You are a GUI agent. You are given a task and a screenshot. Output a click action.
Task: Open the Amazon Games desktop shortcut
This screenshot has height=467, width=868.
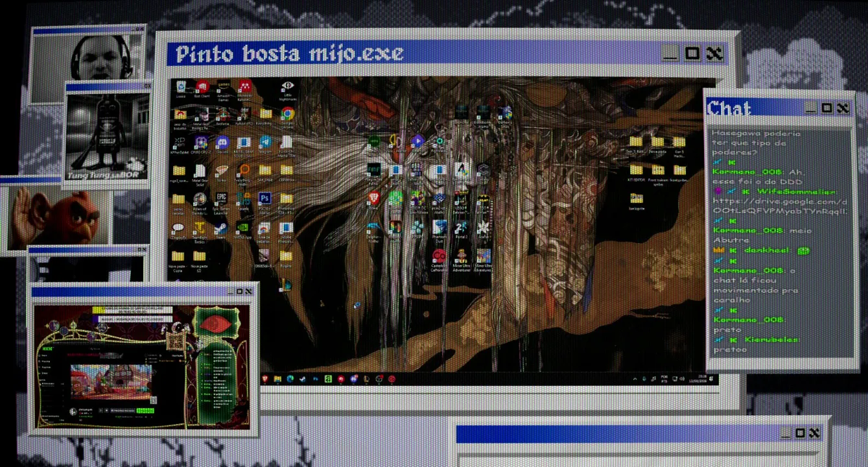click(x=223, y=88)
